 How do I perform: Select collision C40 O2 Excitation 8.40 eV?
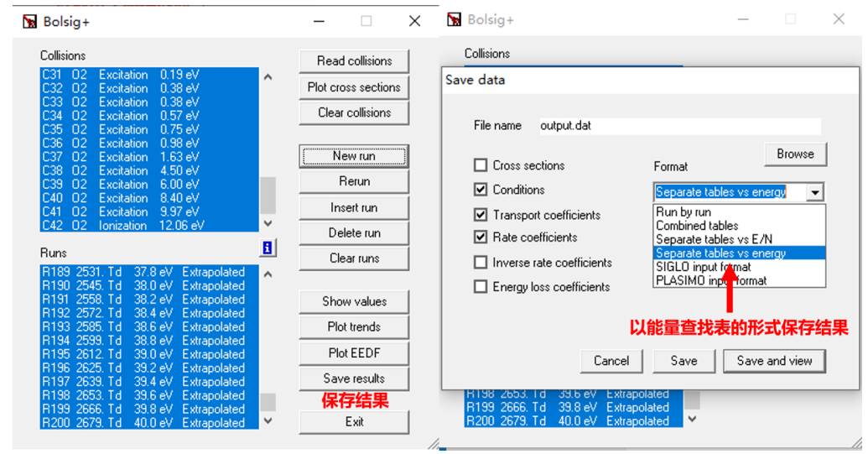coord(149,198)
